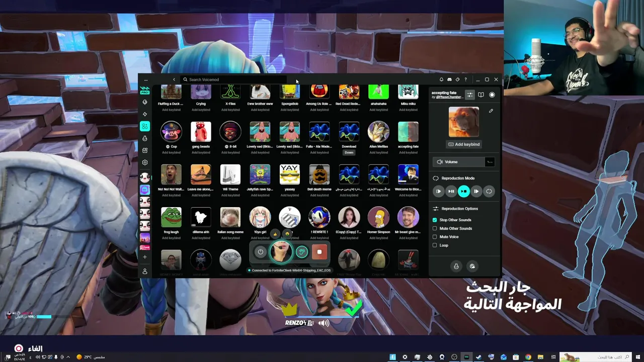
Task: Play the Cop sound
Action: [171, 132]
